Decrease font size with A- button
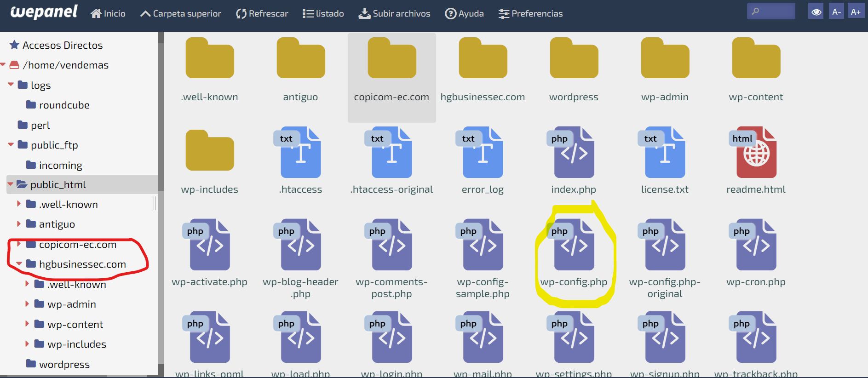 coord(837,11)
